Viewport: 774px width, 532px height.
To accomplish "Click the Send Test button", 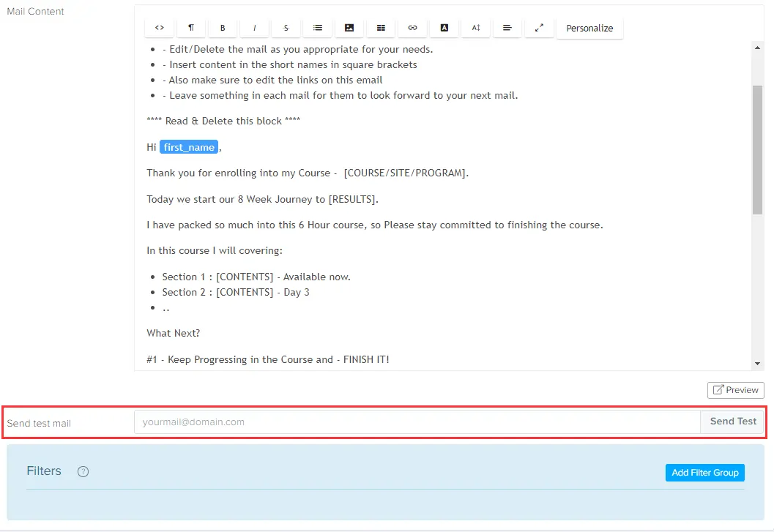I will click(x=732, y=422).
